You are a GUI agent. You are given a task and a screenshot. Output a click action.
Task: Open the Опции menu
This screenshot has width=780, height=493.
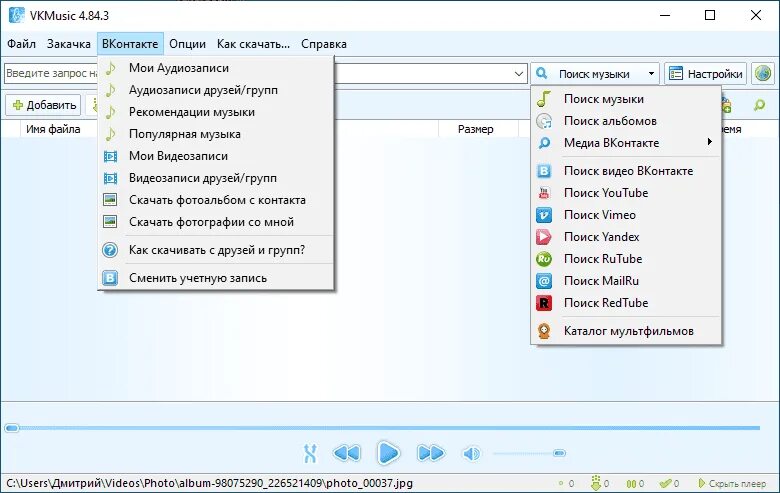point(188,44)
